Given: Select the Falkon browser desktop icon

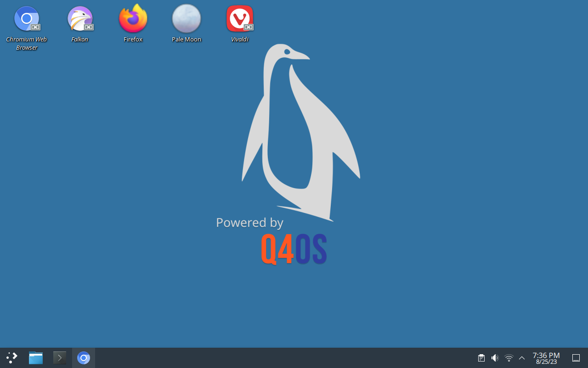Looking at the screenshot, I should click(80, 19).
